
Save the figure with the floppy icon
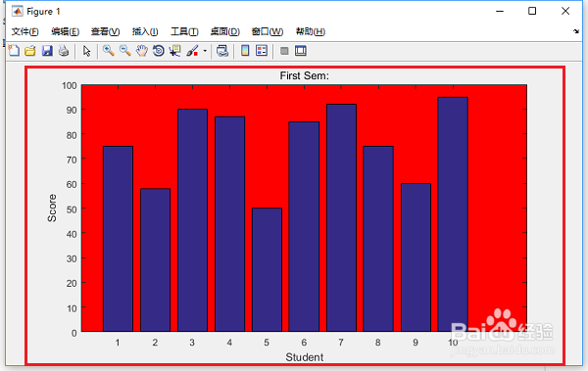coord(47,51)
